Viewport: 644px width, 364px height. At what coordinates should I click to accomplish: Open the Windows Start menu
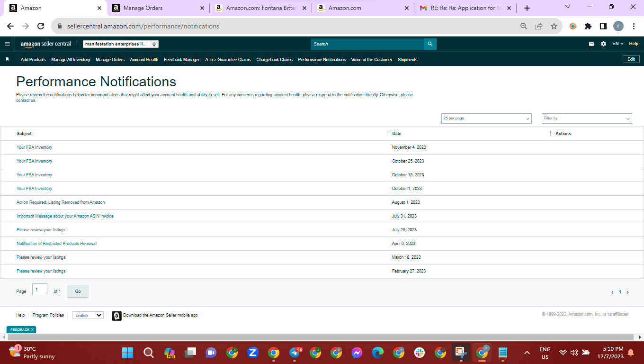tap(128, 353)
